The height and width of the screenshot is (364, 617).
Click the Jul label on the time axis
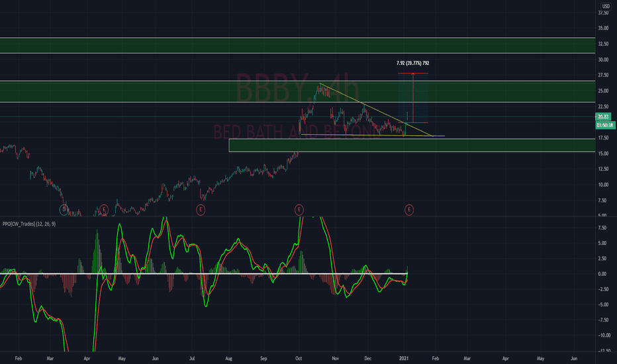(192, 359)
